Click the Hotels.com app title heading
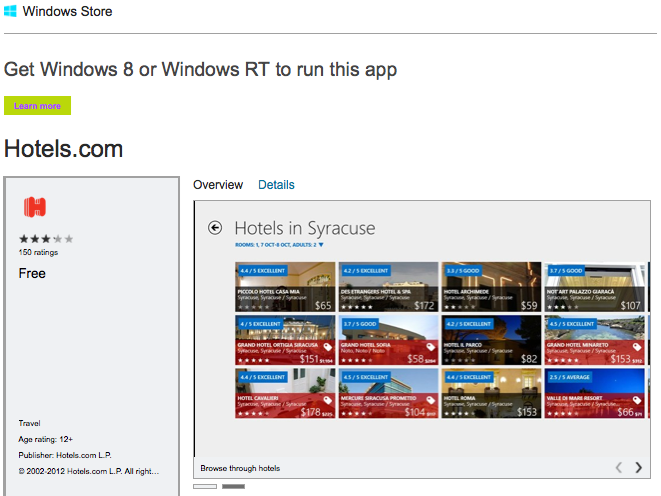The height and width of the screenshot is (496, 661). [63, 149]
